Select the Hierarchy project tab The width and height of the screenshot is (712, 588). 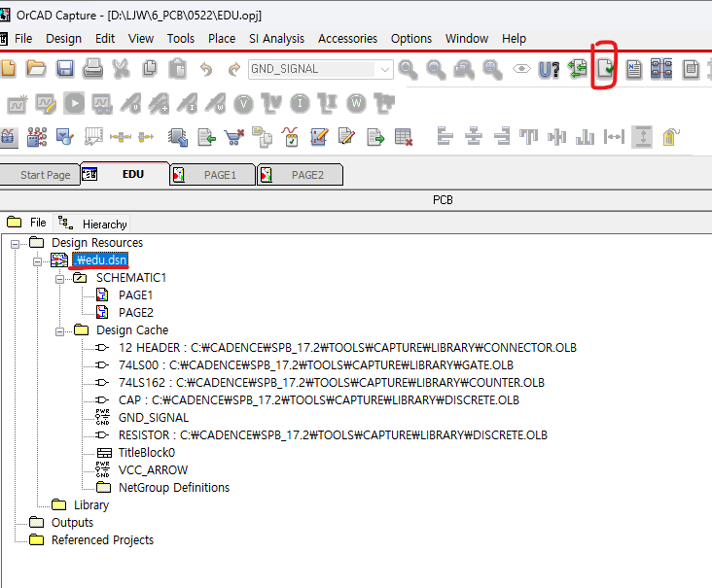[x=92, y=225]
